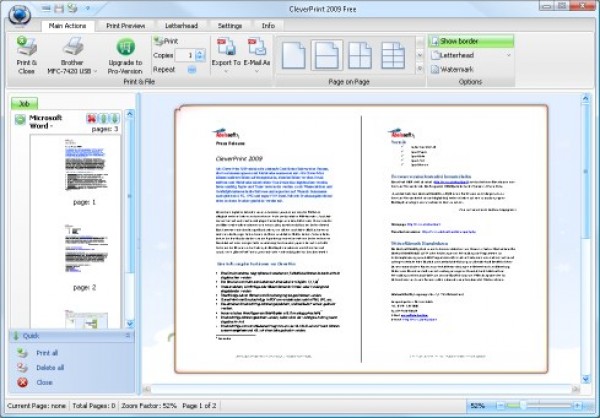The image size is (600, 418).
Task: Click the small Print button in ribbon
Action: click(165, 41)
